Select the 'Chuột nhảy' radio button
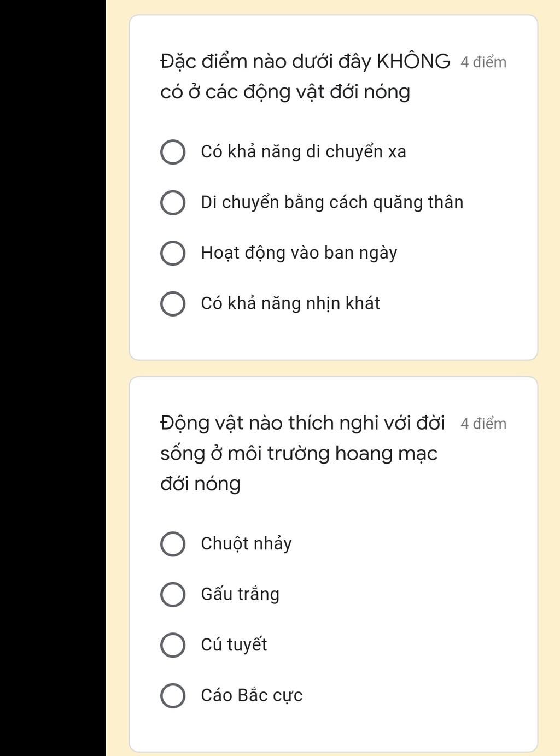 (x=173, y=544)
